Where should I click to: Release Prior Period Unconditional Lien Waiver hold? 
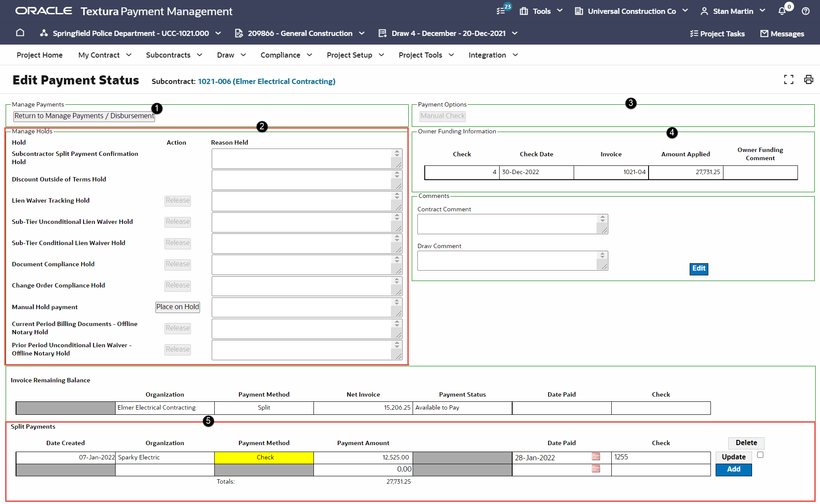click(178, 349)
